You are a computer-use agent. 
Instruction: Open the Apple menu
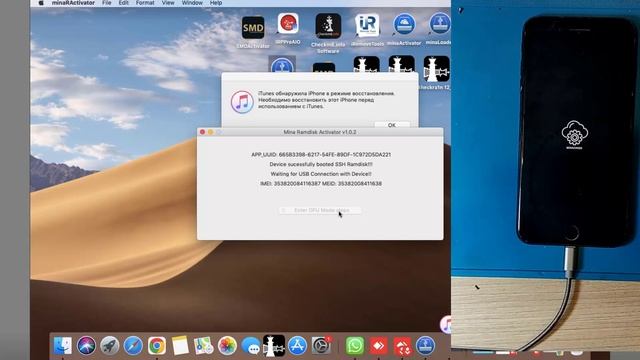point(41,3)
